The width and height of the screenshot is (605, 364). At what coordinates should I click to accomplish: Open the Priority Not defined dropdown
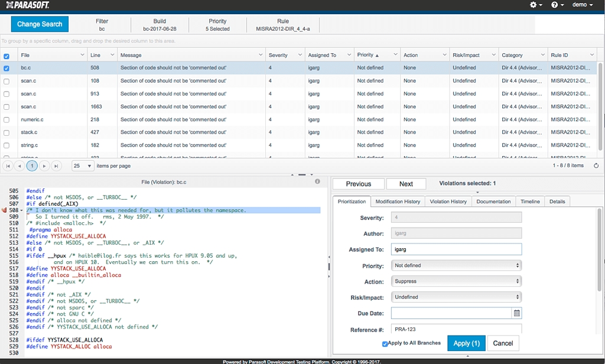[456, 265]
